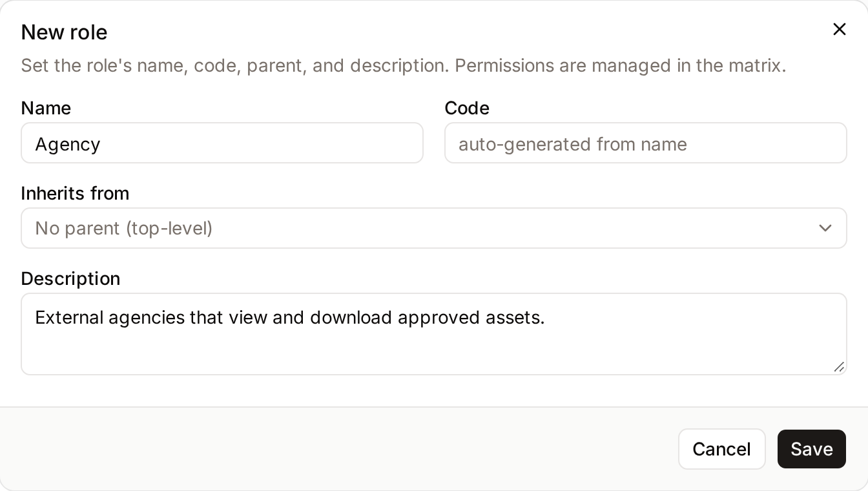Click the dialog subtitle about permissions matrix
The width and height of the screenshot is (868, 491).
tap(404, 65)
